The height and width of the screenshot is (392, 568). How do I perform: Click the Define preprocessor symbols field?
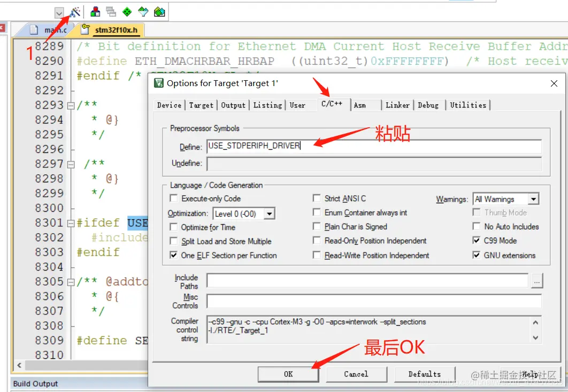pos(374,146)
